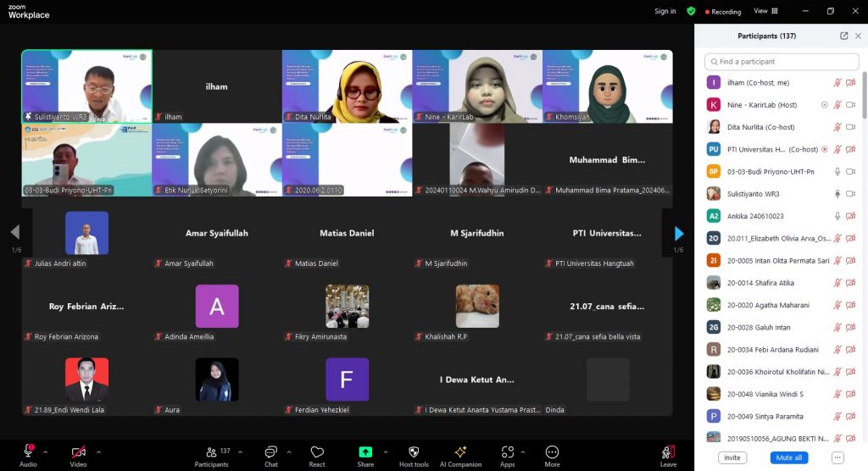Open the More menu in the toolbar
Screen dimensions: 868x471
click(552, 456)
